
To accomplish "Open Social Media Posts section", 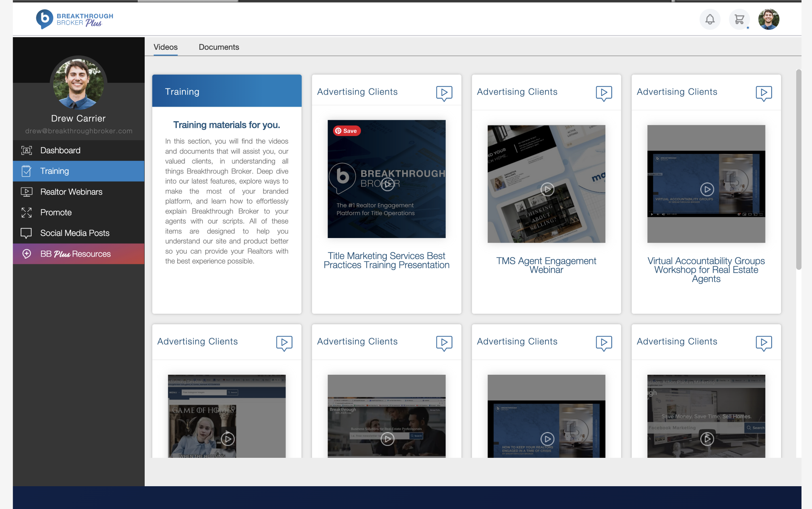I will 75,233.
